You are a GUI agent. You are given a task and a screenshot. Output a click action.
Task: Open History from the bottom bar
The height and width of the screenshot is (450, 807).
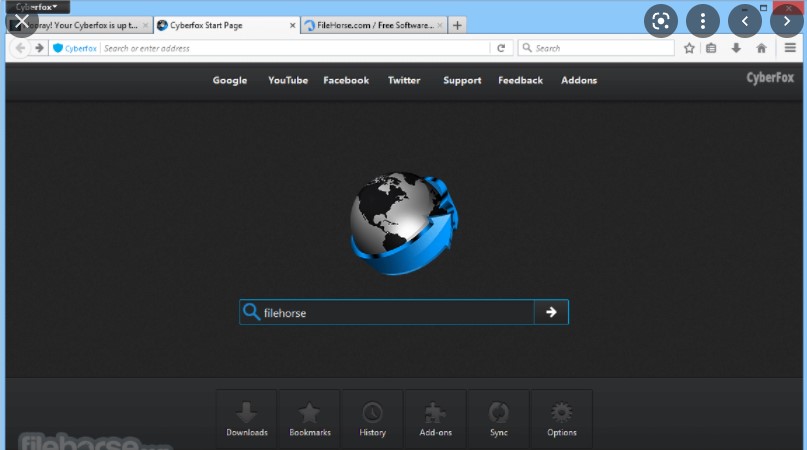[373, 419]
